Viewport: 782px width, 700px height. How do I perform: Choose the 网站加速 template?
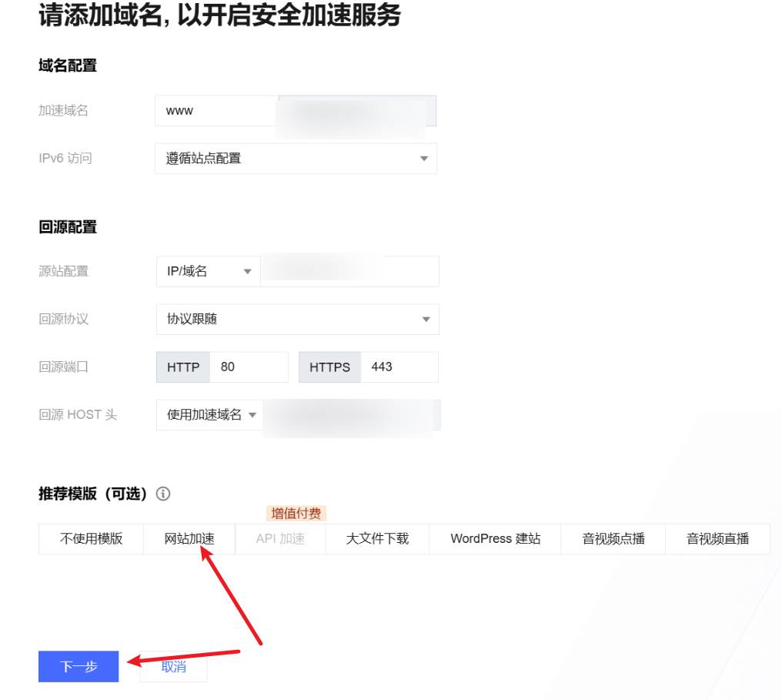tap(189, 539)
